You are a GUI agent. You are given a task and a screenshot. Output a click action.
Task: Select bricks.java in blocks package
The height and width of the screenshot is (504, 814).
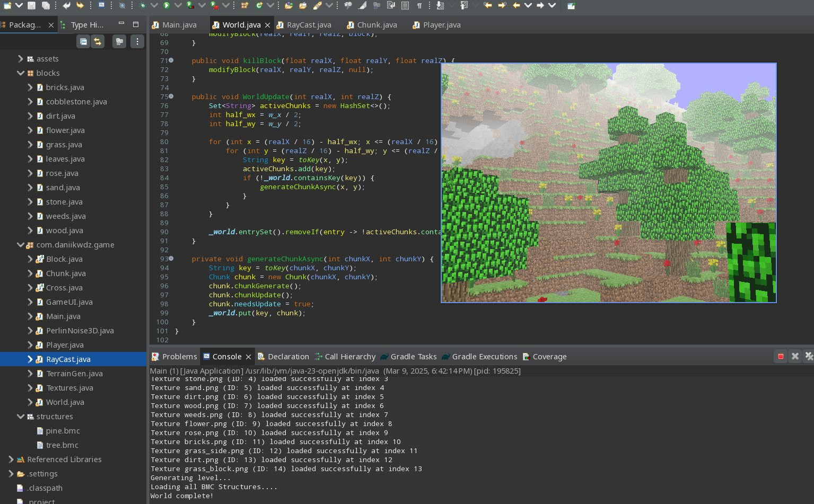65,87
